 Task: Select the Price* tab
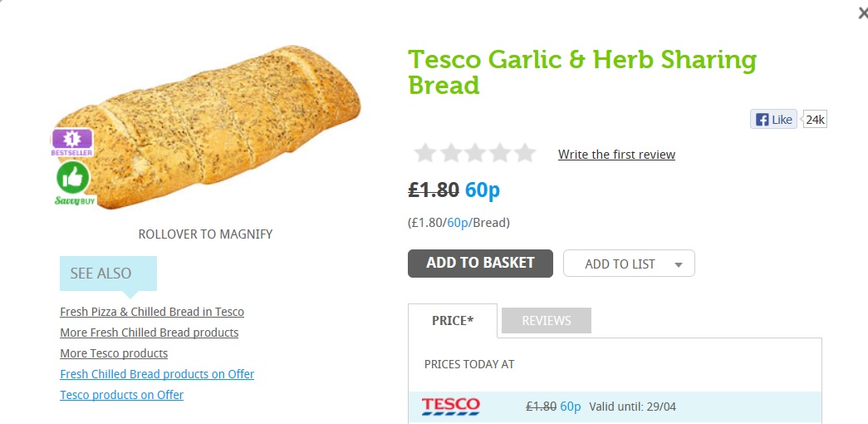pyautogui.click(x=453, y=321)
